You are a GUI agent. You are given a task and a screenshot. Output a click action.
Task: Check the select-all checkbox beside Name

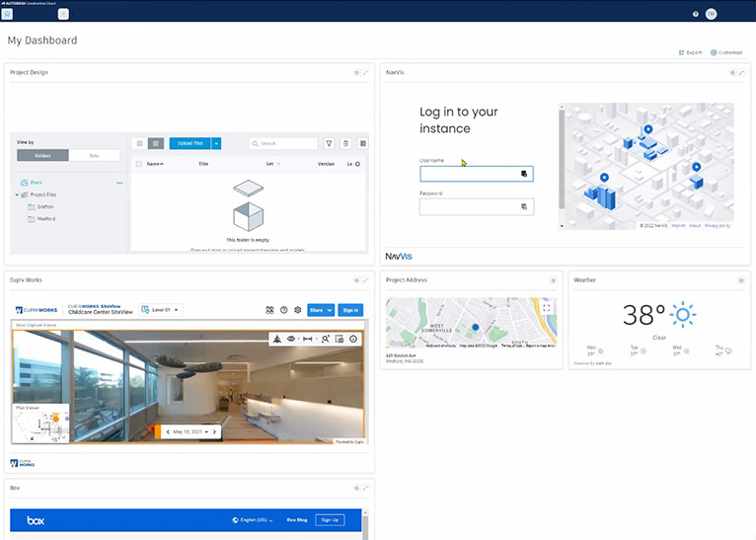tap(139, 164)
